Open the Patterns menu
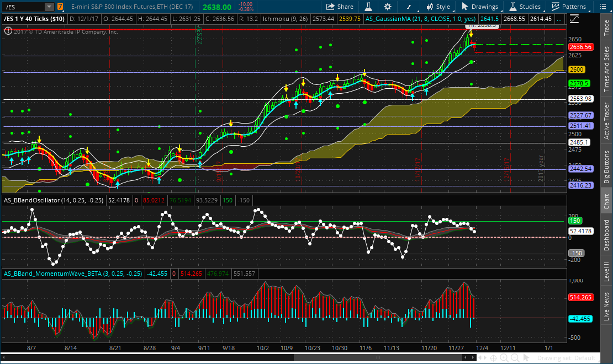 569,7
